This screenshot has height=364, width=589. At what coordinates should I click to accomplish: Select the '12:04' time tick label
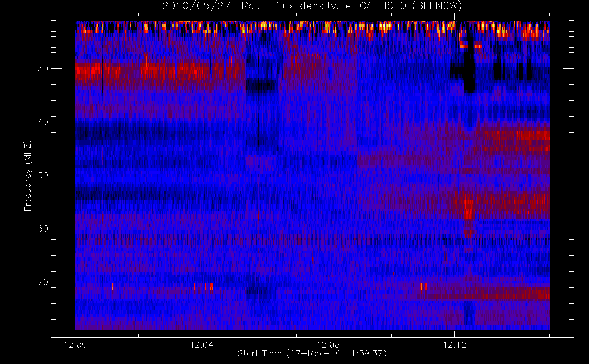(201, 345)
